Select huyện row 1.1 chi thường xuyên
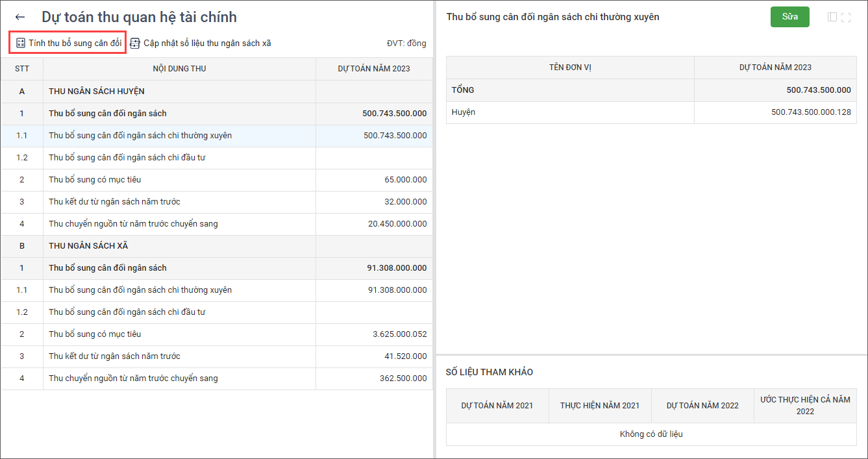This screenshot has height=459, width=868. pyautogui.click(x=140, y=136)
